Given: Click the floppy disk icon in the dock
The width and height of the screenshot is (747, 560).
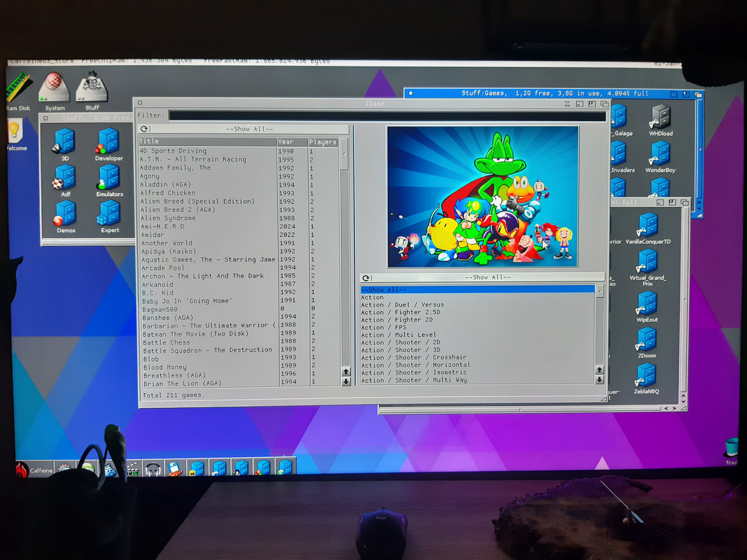Looking at the screenshot, I should (x=175, y=468).
